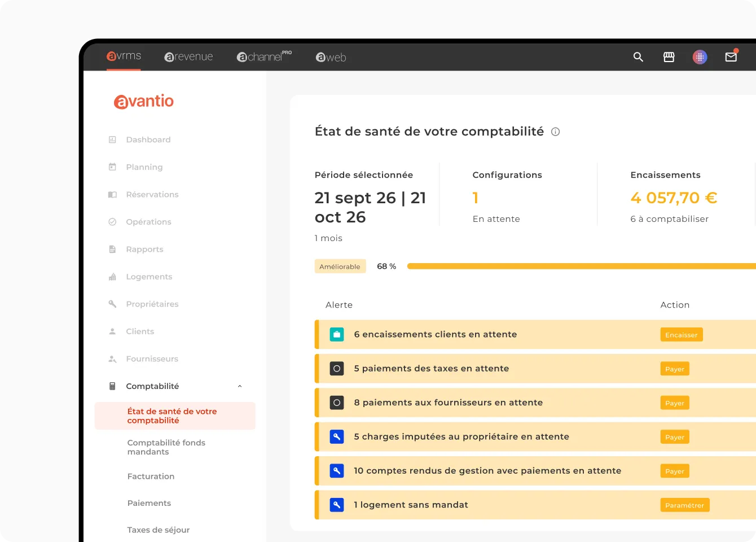Click the '1 mois' period text
The height and width of the screenshot is (542, 756).
(x=328, y=238)
